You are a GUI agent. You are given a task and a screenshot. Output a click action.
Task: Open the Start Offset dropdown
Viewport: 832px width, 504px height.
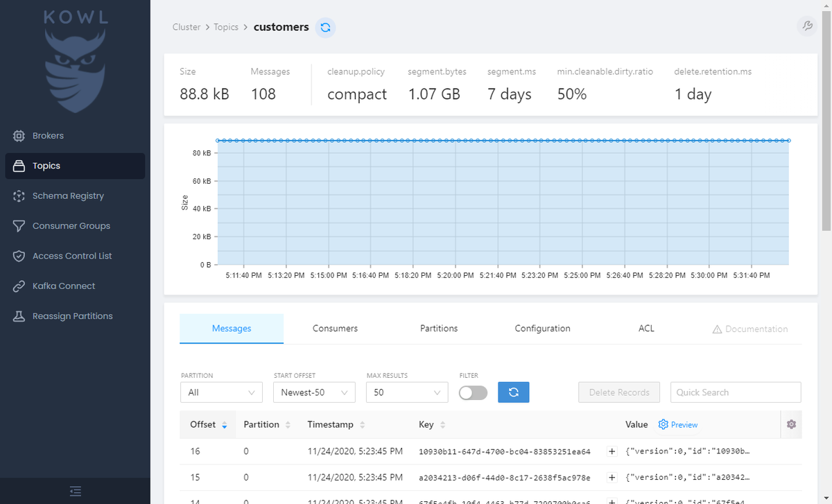click(315, 392)
